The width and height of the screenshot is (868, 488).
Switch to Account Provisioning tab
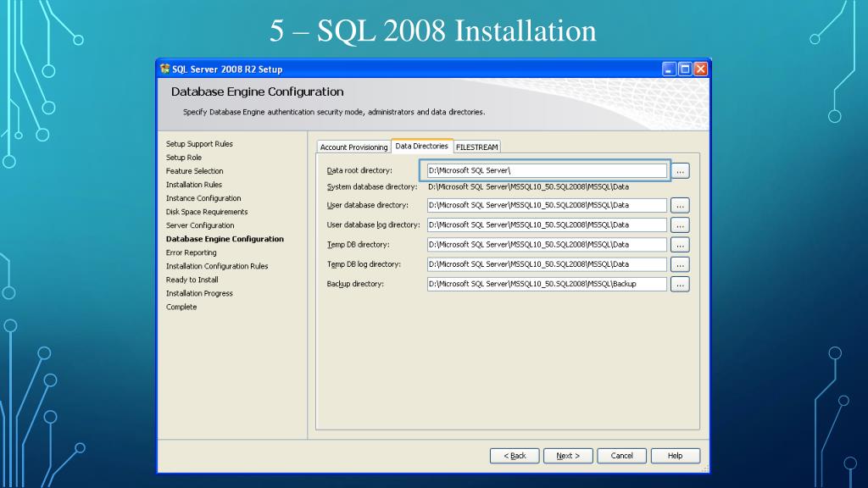click(x=353, y=147)
